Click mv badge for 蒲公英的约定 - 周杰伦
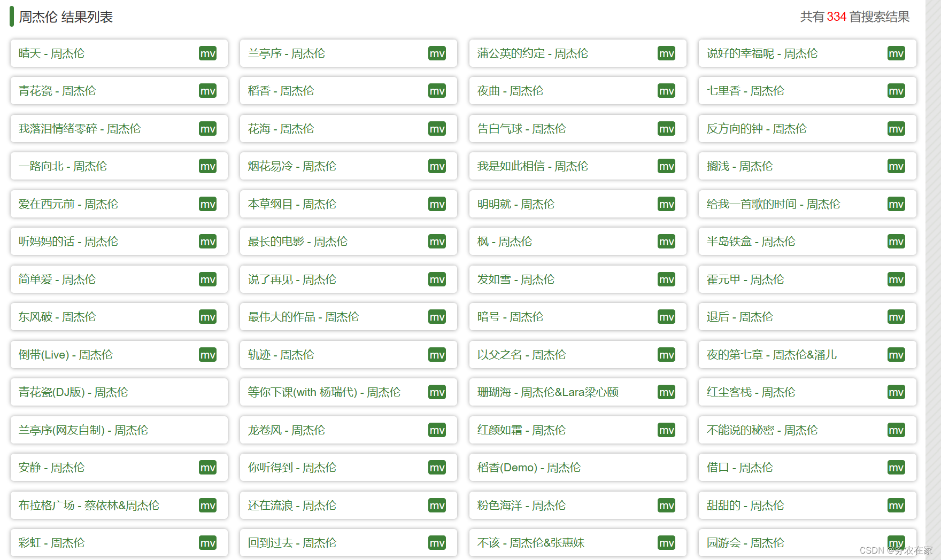The width and height of the screenshot is (941, 560). [666, 53]
